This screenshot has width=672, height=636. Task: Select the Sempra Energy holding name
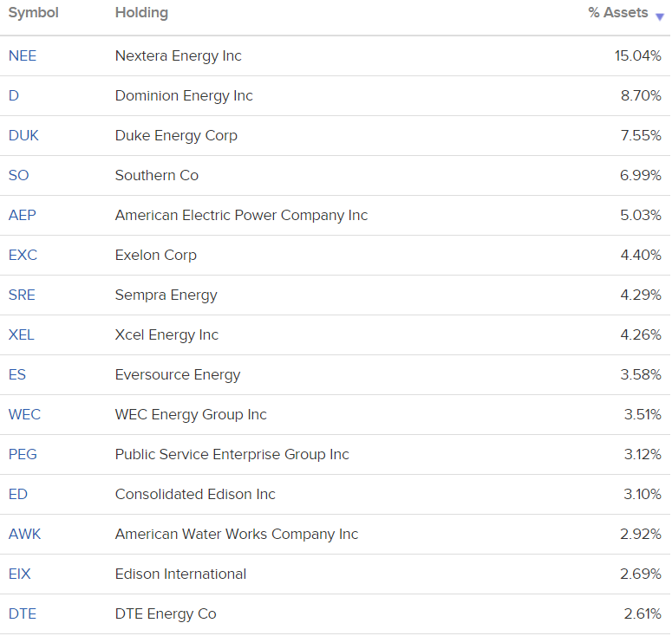(166, 295)
